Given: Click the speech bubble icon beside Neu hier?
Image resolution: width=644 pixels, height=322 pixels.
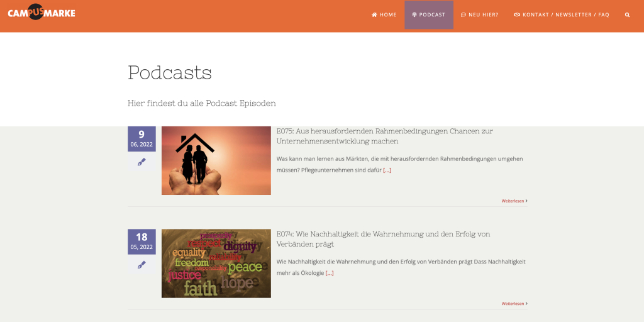Looking at the screenshot, I should click(x=464, y=14).
